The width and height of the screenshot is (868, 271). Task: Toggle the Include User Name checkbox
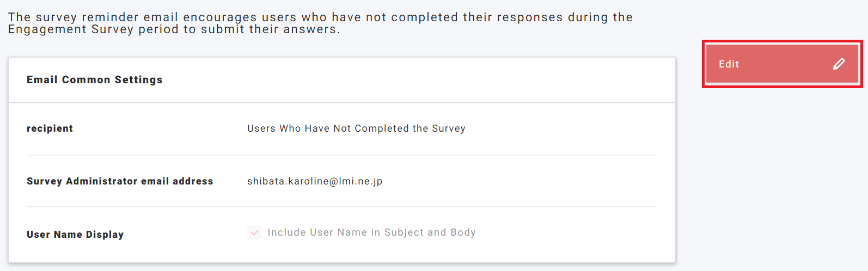click(254, 232)
